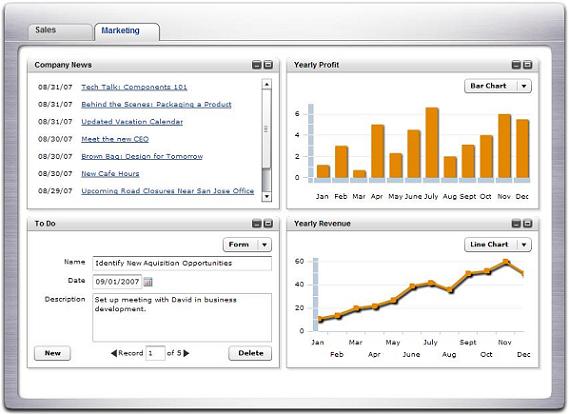
Task: Open the New Cafe Hours link
Action: [x=110, y=174]
